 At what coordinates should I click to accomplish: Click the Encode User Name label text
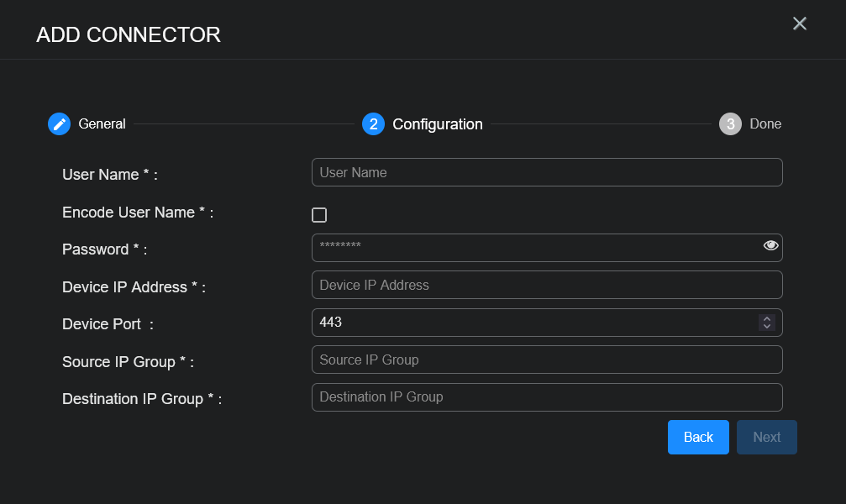point(137,213)
